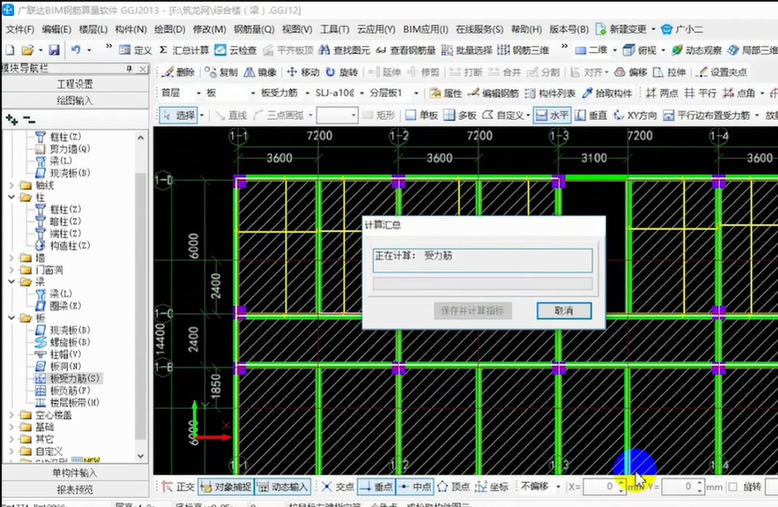Toggle 对象捕捉 object snap
Viewport: 778px width, 507px height.
225,487
